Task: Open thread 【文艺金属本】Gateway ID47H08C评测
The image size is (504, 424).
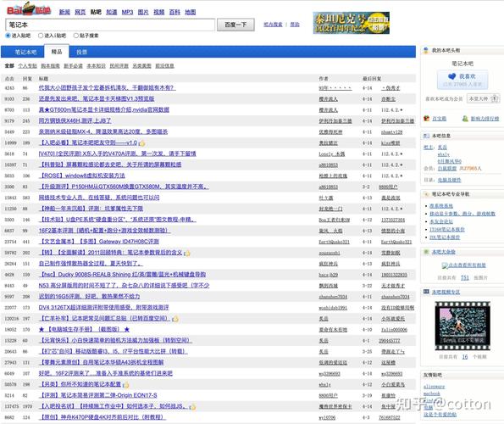Action: pyautogui.click(x=98, y=242)
